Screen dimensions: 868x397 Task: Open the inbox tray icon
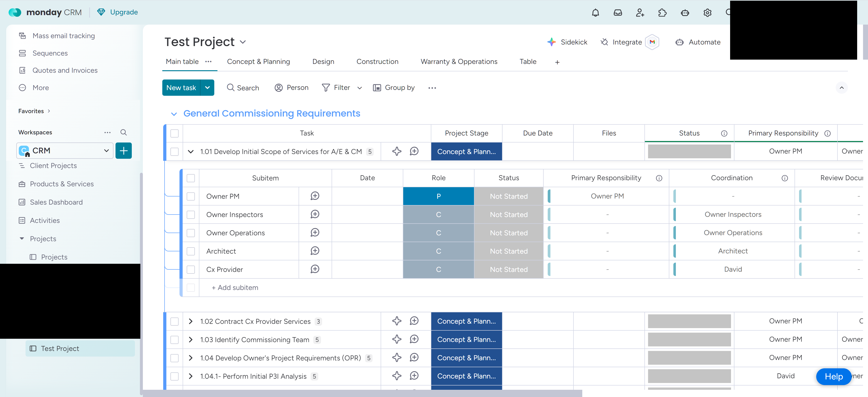pyautogui.click(x=618, y=13)
